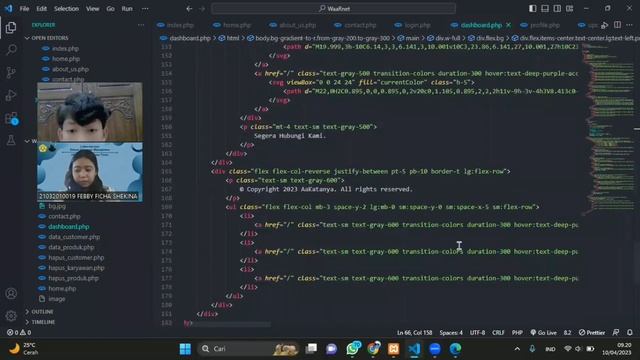Open the editor More Actions ellipsis

click(629, 25)
